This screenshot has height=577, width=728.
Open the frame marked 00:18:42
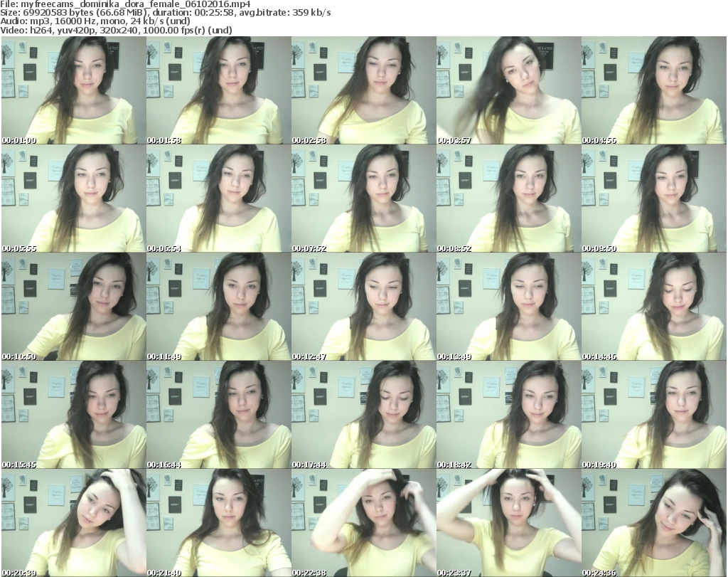pyautogui.click(x=508, y=415)
